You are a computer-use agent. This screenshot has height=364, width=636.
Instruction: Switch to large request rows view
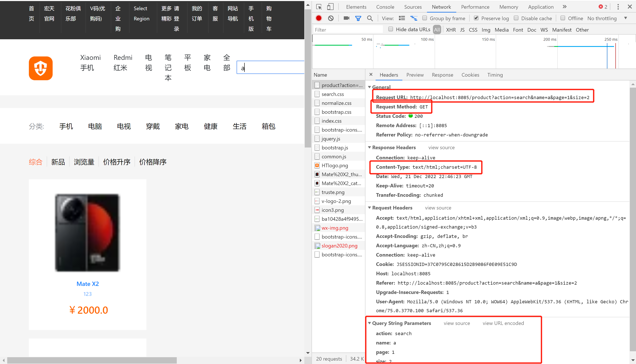pos(402,18)
